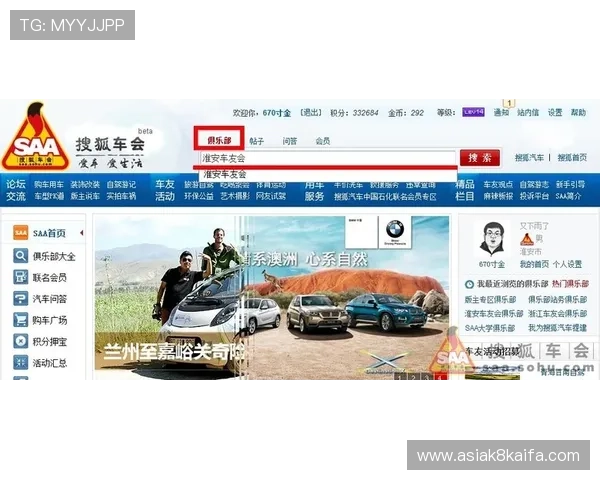Click username 670寸金 in welcome bar
Viewport: 600px width, 480px height.
277,113
